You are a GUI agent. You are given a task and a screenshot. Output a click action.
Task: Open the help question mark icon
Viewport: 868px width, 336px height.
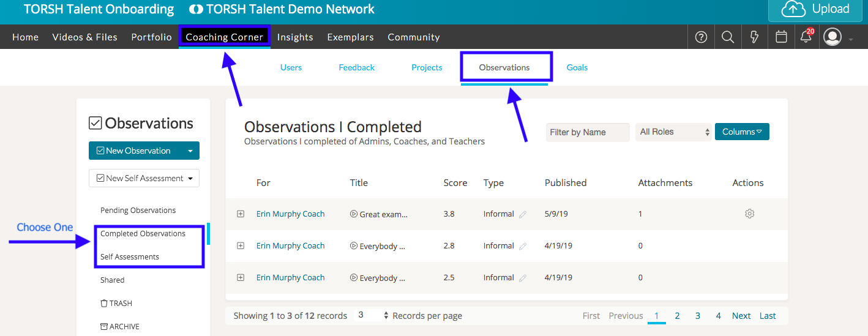702,37
